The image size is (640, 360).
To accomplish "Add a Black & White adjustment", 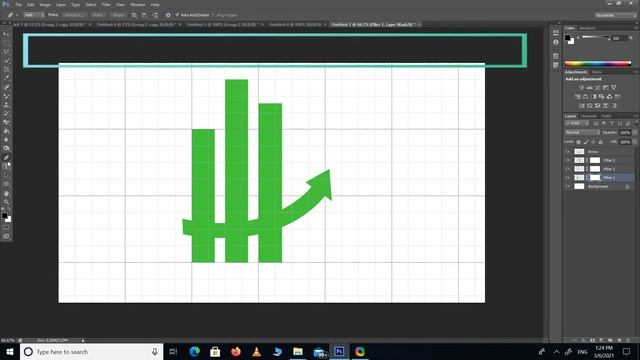I will (593, 97).
